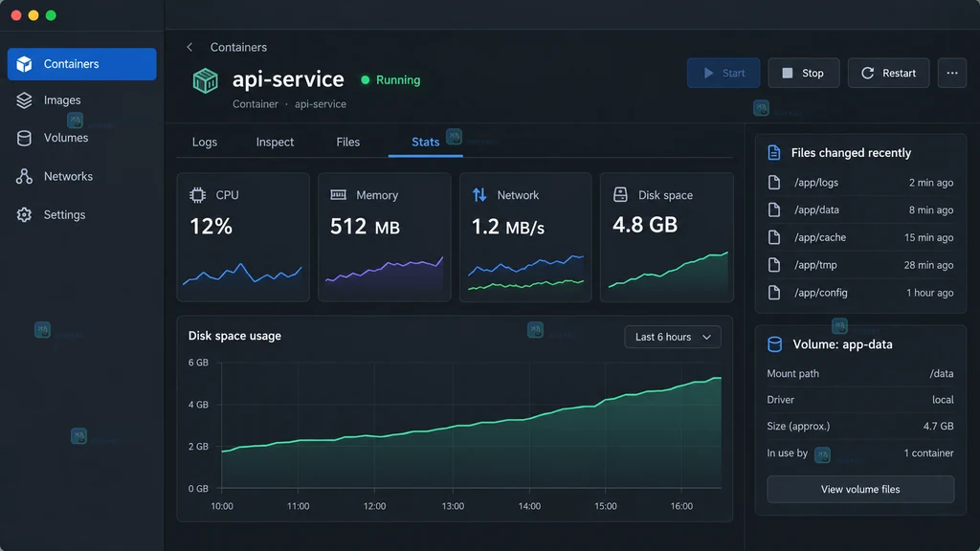Click the file icon beside /app/logs
Viewport: 980px width, 551px height.
point(773,183)
